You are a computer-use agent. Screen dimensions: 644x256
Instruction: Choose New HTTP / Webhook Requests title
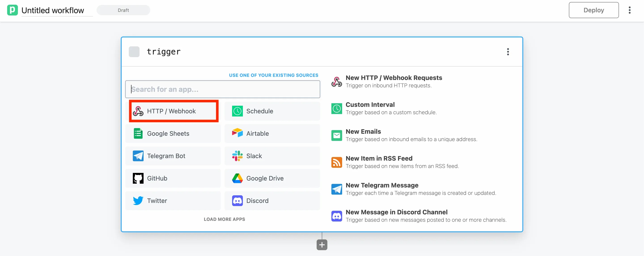tap(394, 78)
